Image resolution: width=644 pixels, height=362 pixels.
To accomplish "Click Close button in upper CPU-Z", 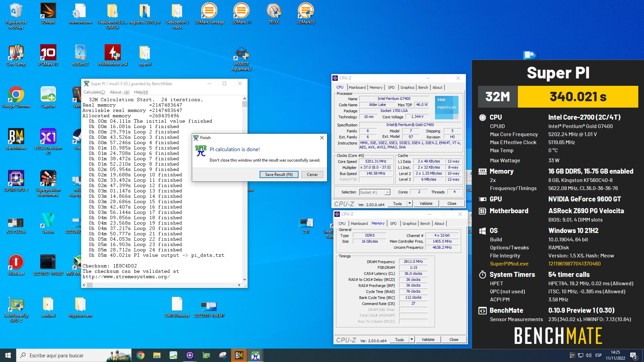I will (452, 203).
